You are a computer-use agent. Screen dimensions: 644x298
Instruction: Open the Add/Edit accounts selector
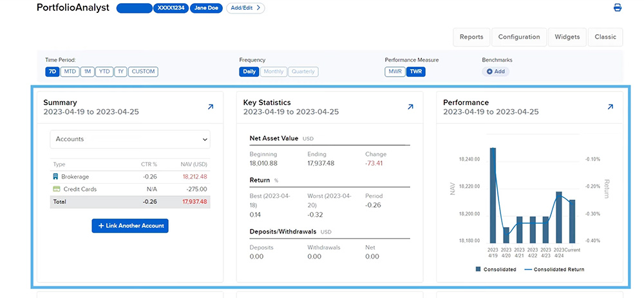pos(245,7)
